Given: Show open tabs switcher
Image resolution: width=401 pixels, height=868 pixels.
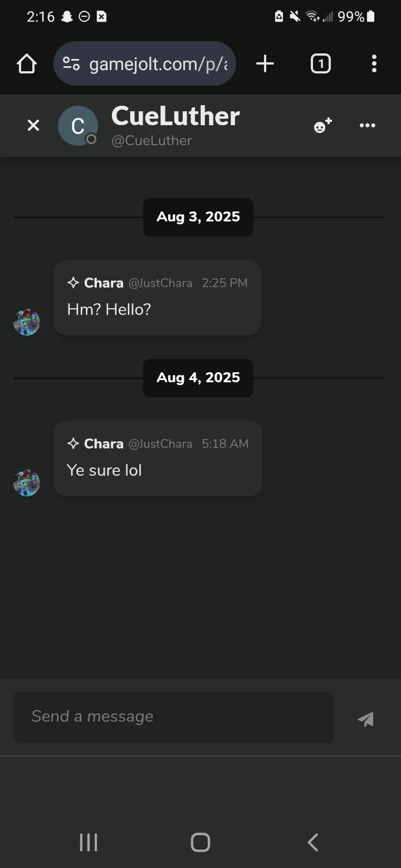Looking at the screenshot, I should click(320, 64).
